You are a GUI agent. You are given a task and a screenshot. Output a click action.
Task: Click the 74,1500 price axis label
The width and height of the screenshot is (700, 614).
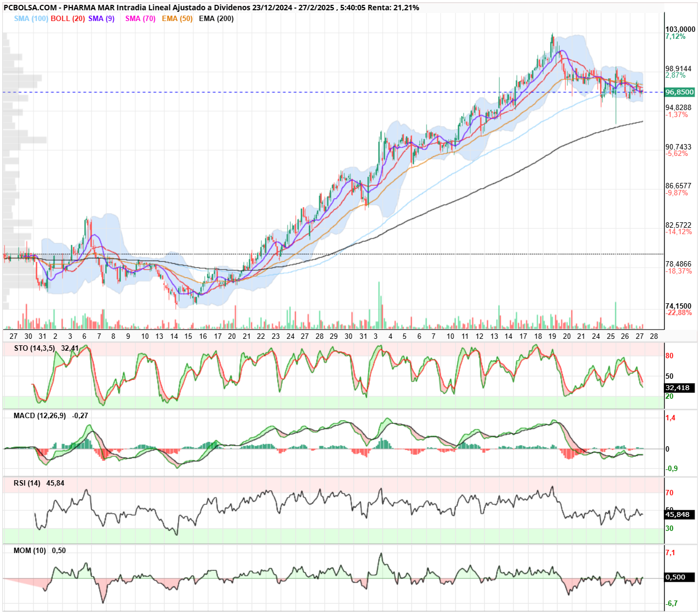pyautogui.click(x=678, y=306)
